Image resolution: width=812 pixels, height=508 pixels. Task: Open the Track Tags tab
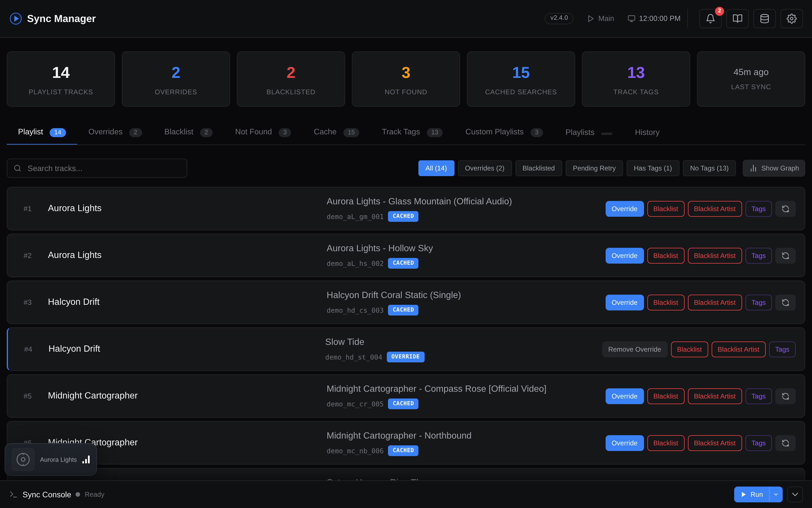click(x=412, y=132)
